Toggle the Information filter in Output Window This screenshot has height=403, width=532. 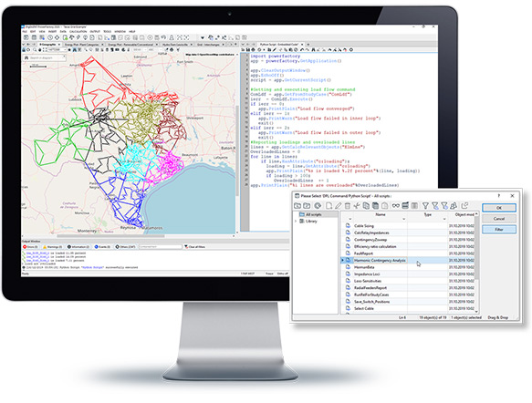(x=78, y=247)
